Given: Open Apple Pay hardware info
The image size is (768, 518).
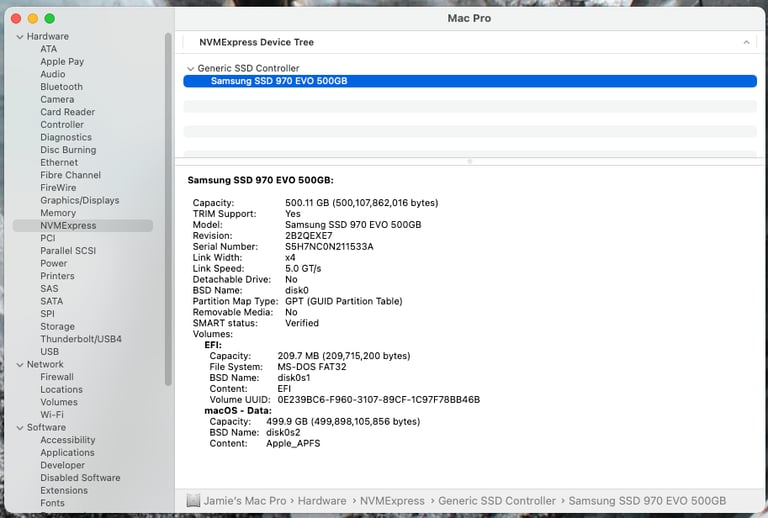Looking at the screenshot, I should (x=62, y=62).
